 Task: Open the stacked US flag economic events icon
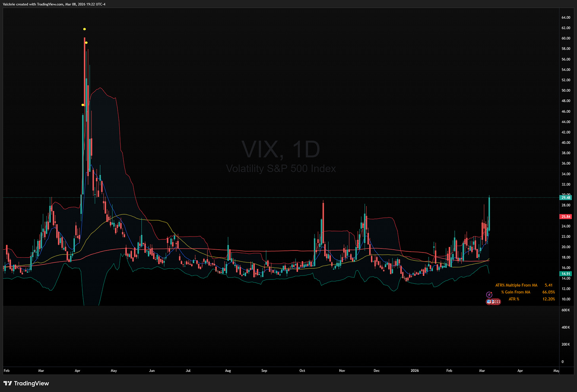tap(493, 302)
